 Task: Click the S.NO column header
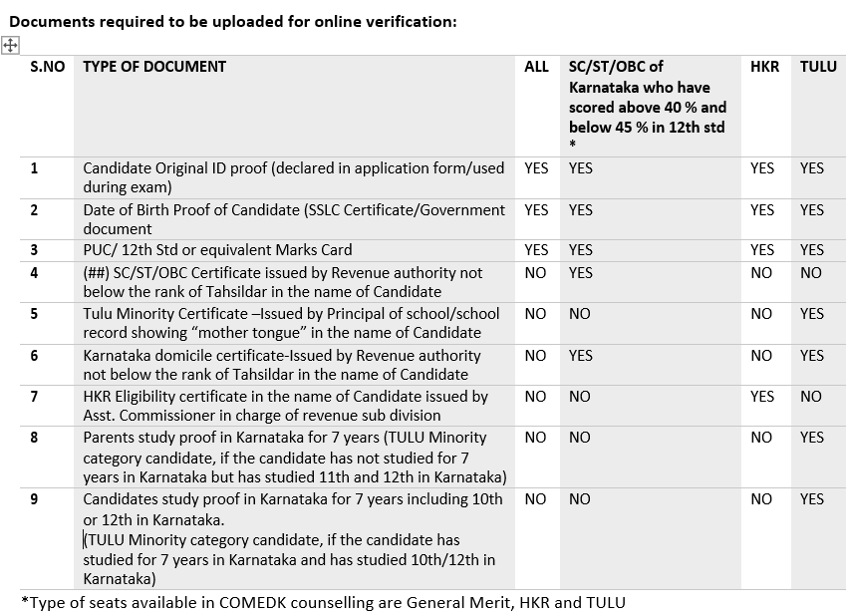click(48, 67)
